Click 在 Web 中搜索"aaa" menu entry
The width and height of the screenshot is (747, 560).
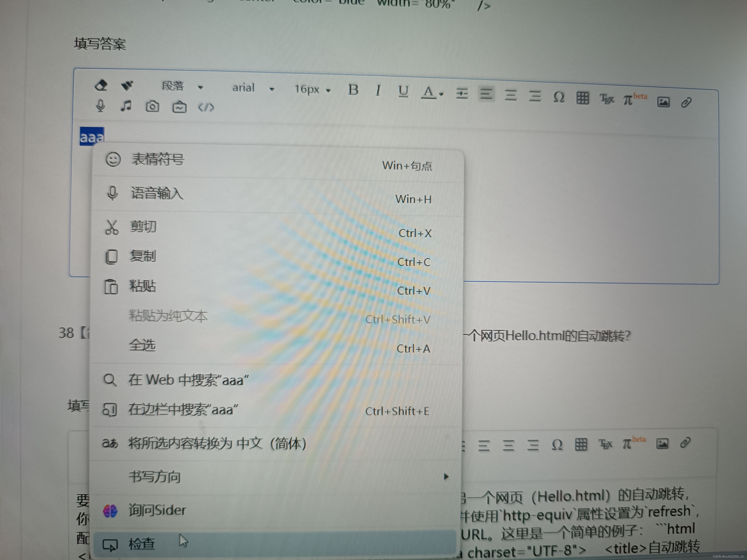[188, 380]
